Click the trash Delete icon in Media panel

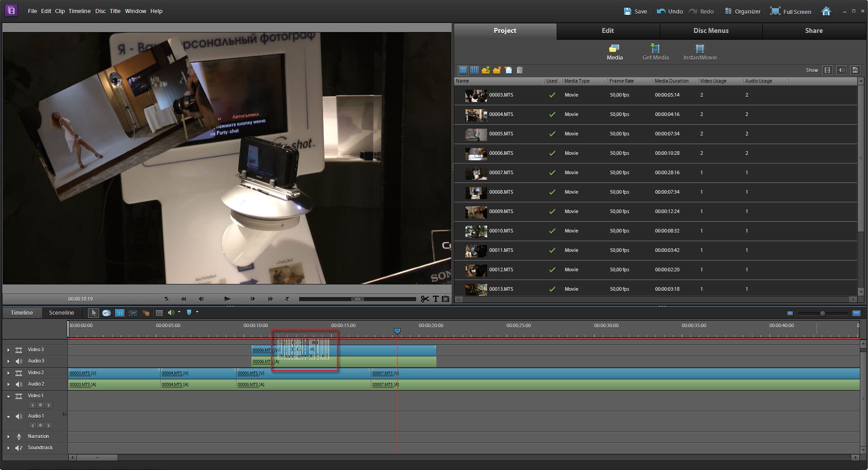point(520,70)
